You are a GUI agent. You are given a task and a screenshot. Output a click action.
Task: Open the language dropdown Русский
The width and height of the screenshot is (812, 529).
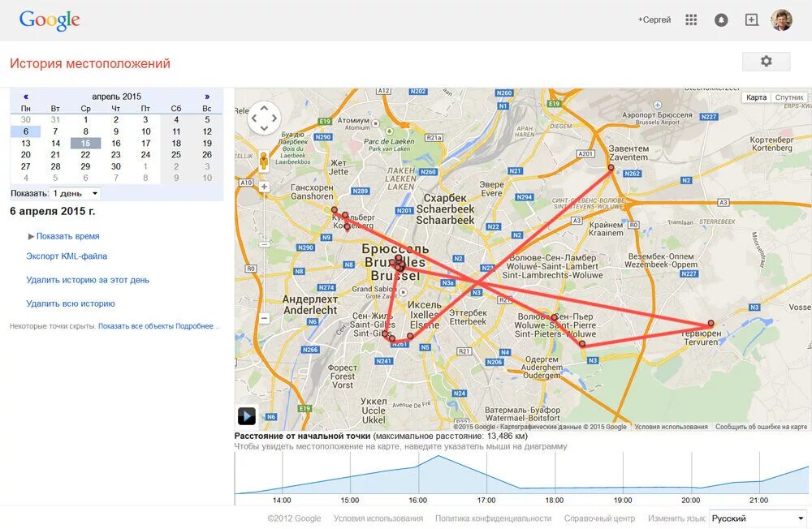[x=757, y=518]
